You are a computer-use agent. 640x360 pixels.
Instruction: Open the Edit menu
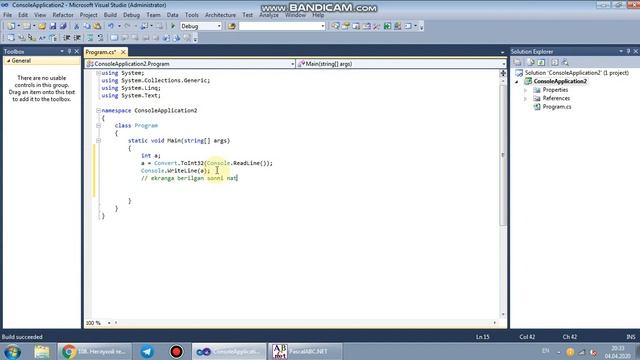click(x=23, y=15)
